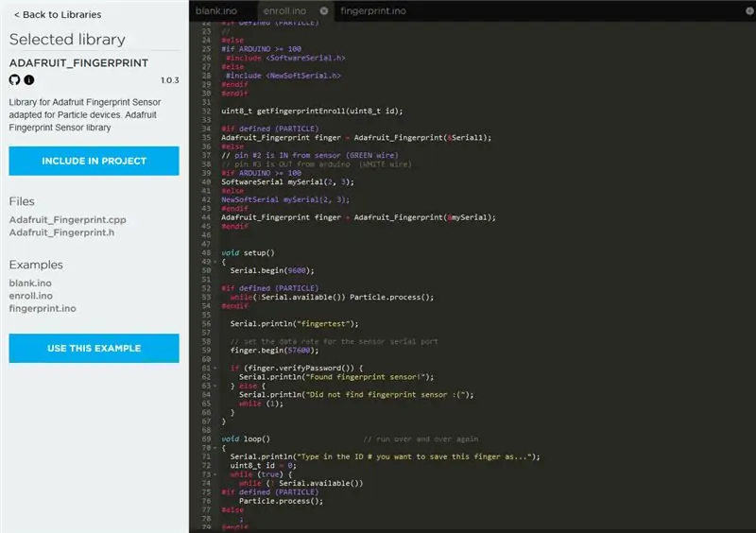The height and width of the screenshot is (533, 756).
Task: Click the void loop() declaration line
Action: click(x=246, y=438)
